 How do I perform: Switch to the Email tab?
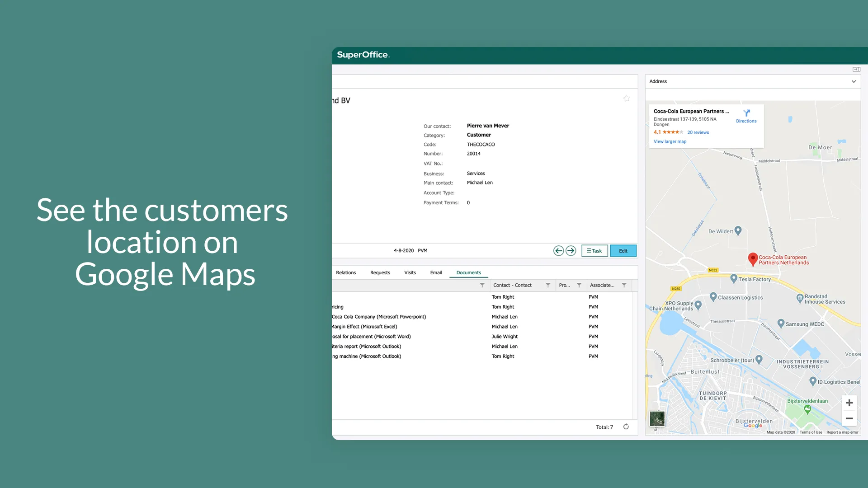[436, 272]
